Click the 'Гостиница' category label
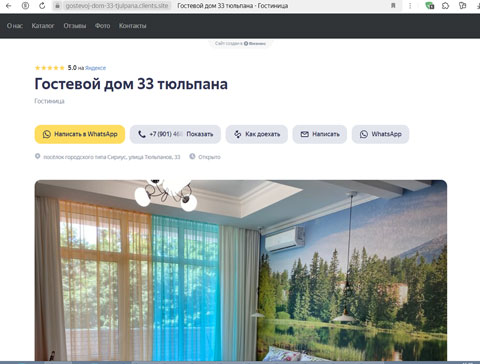Image resolution: width=480 pixels, height=364 pixels. [49, 101]
